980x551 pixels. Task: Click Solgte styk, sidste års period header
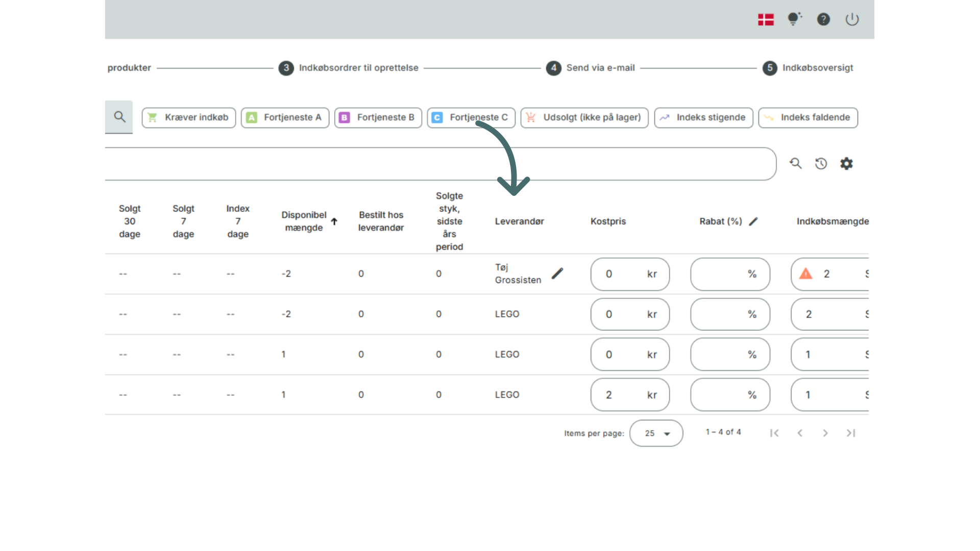tap(450, 221)
